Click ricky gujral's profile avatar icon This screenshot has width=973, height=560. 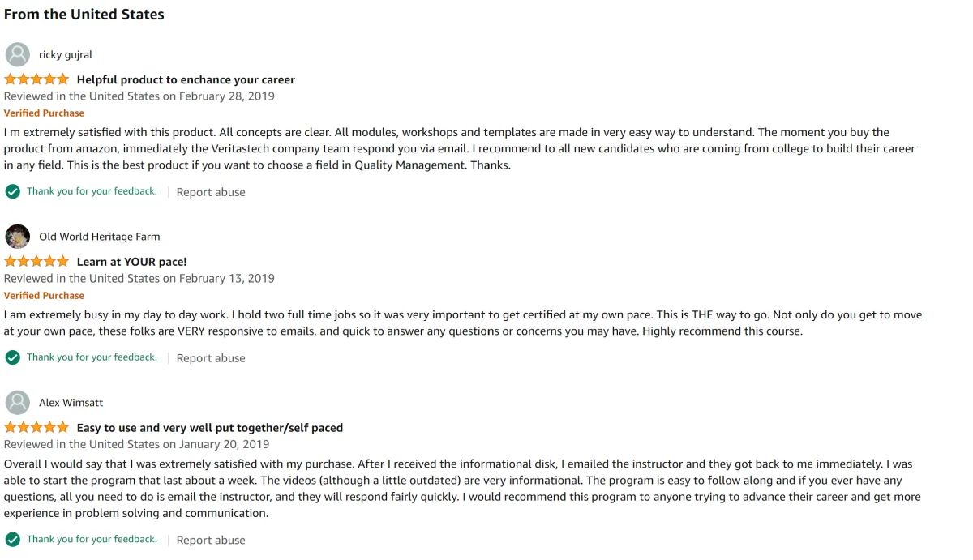(18, 54)
